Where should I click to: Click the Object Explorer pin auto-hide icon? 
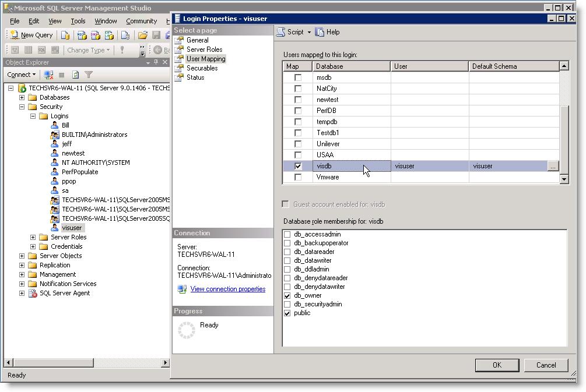coord(156,62)
